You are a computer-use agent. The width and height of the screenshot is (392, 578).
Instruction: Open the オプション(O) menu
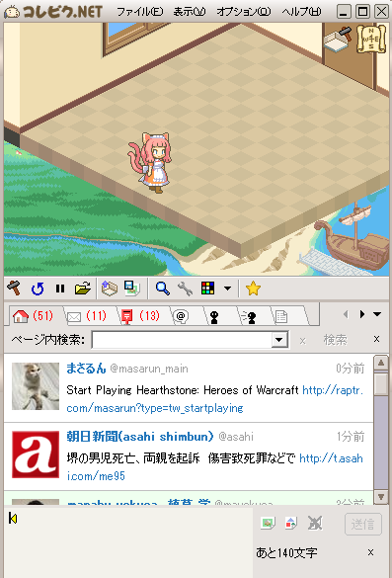point(244,12)
